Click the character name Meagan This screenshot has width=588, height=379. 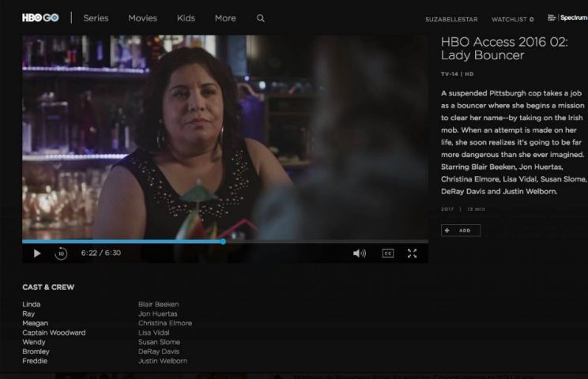36,323
